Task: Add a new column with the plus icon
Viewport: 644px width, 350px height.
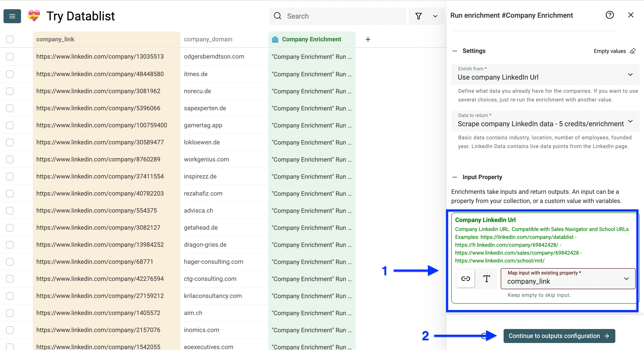Action: [x=368, y=39]
